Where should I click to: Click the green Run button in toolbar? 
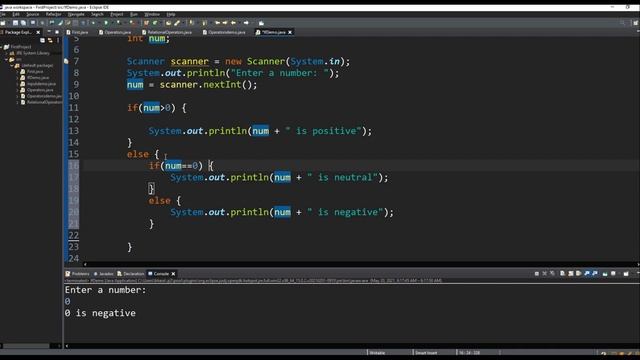106,22
